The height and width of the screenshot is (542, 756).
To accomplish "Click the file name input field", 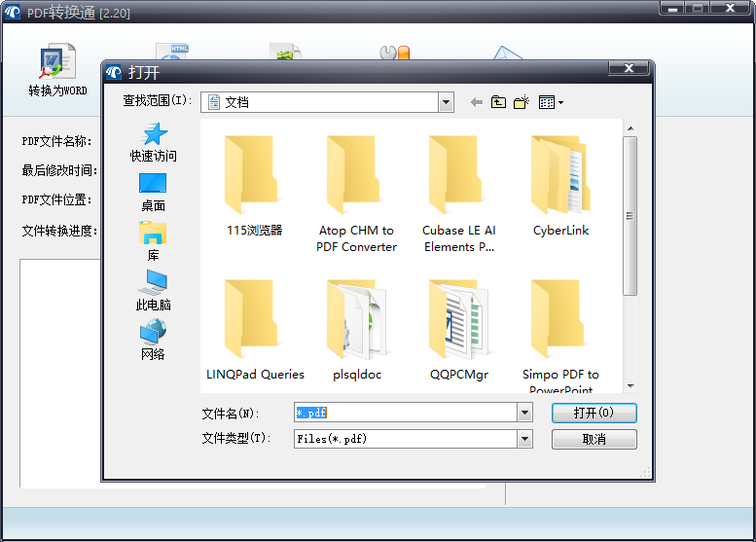I will (x=406, y=413).
